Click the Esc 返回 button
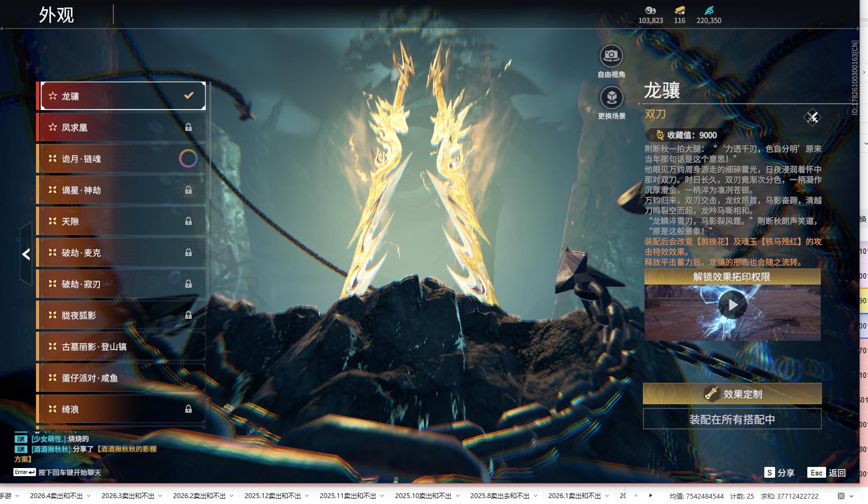 click(x=827, y=472)
